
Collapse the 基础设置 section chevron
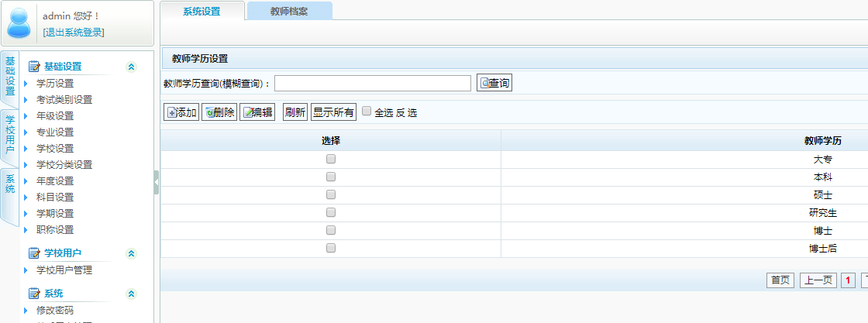131,67
